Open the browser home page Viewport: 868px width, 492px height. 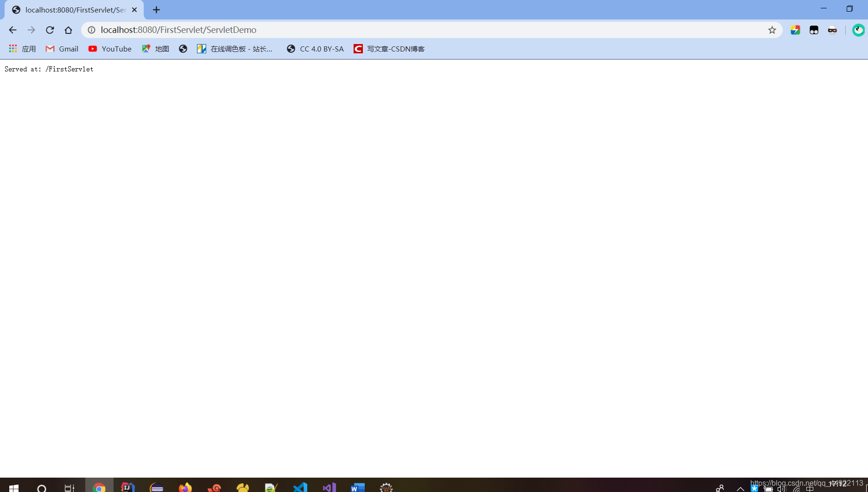click(69, 30)
